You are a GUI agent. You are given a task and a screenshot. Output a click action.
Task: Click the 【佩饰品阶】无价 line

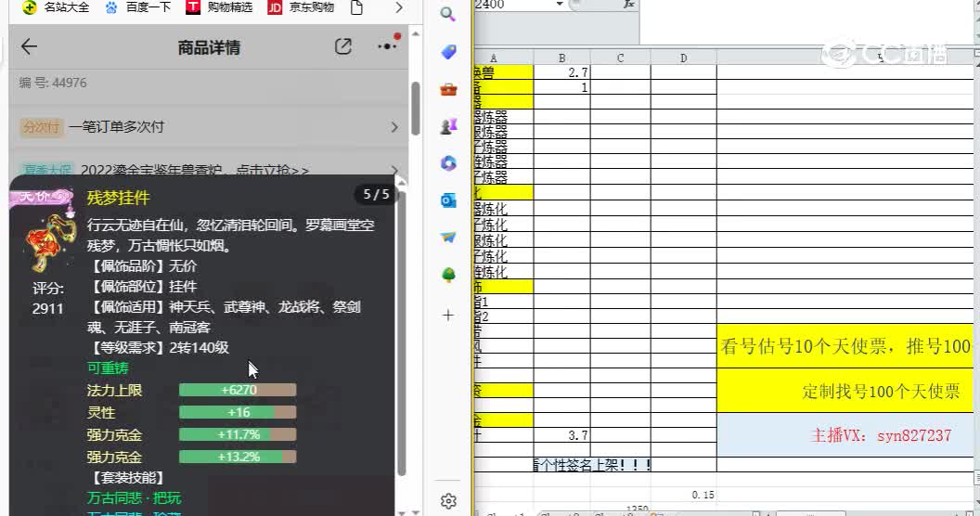144,266
